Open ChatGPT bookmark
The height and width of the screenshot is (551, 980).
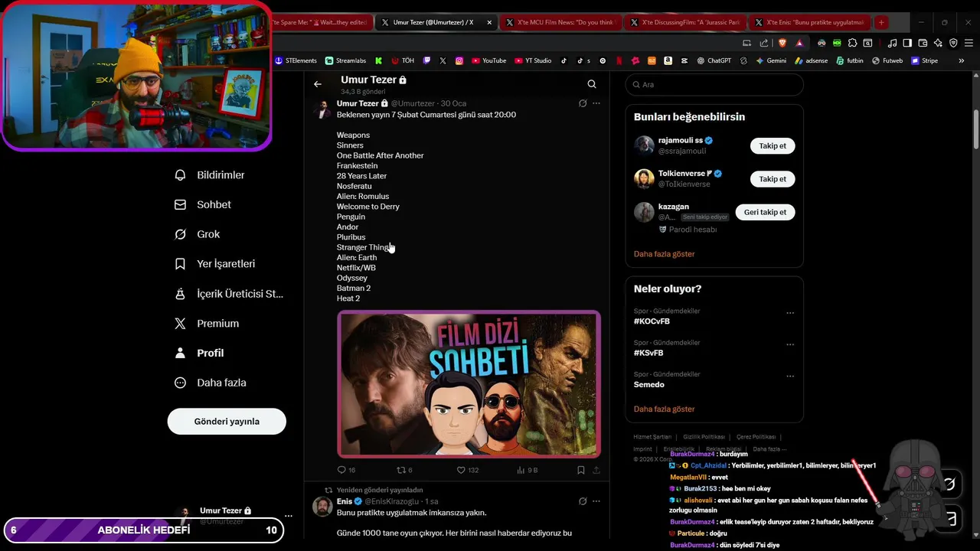714,60
